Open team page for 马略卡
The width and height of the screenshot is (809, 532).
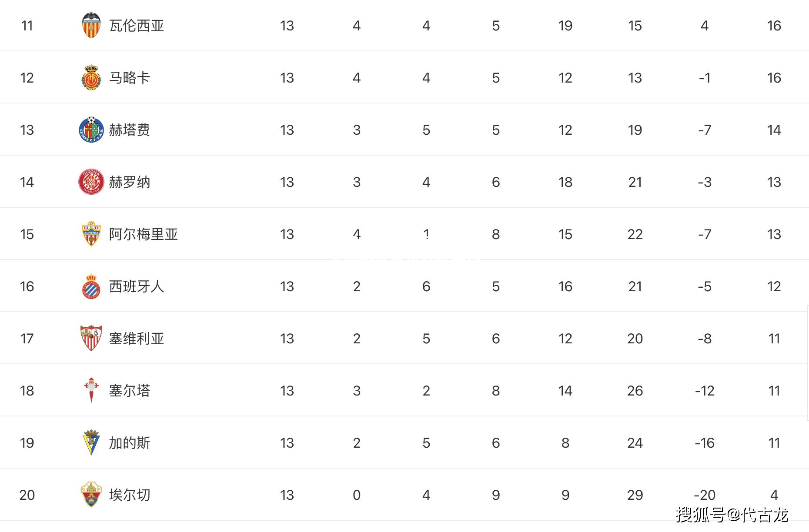(x=130, y=78)
